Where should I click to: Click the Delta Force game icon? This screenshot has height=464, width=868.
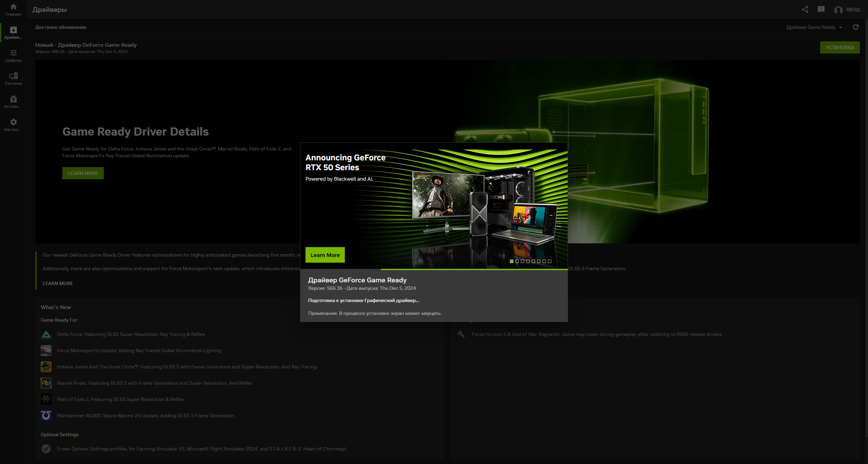point(46,334)
